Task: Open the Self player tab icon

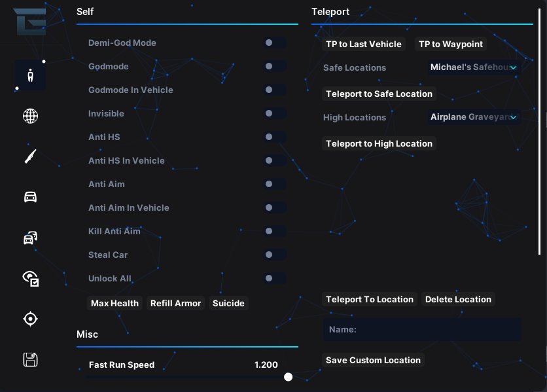Action: click(30, 75)
